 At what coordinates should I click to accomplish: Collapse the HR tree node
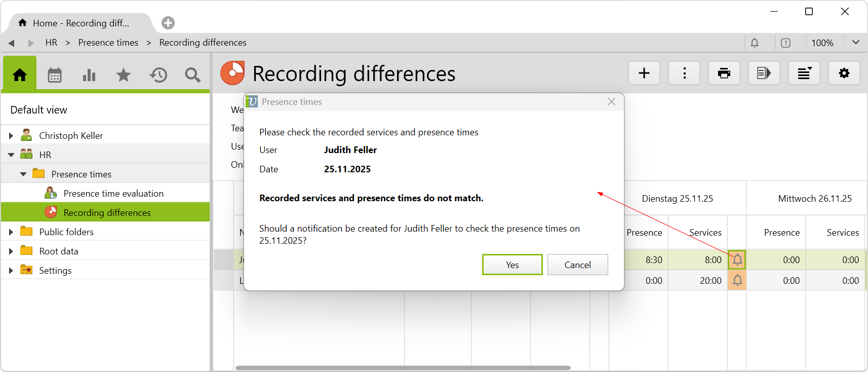[x=11, y=155]
